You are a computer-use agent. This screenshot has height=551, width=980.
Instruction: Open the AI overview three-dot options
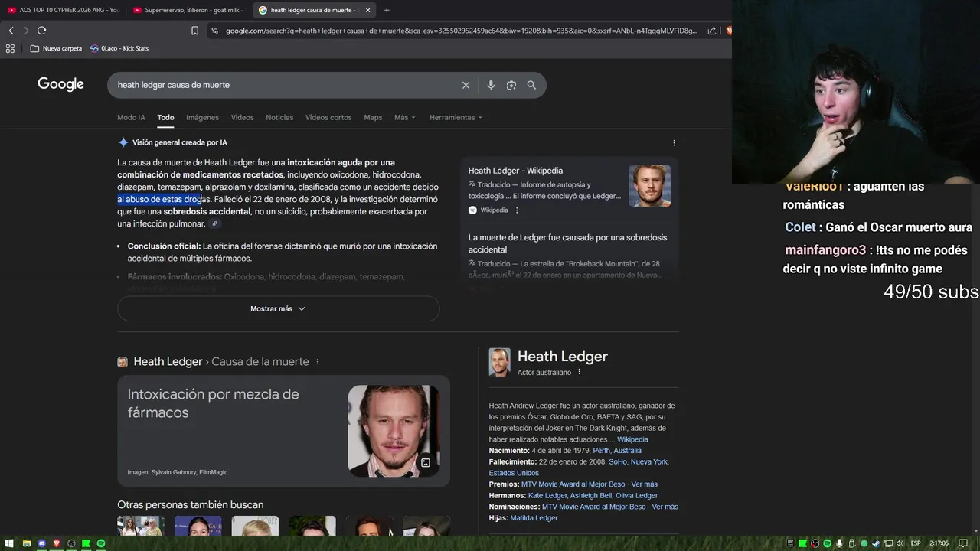pyautogui.click(x=674, y=142)
